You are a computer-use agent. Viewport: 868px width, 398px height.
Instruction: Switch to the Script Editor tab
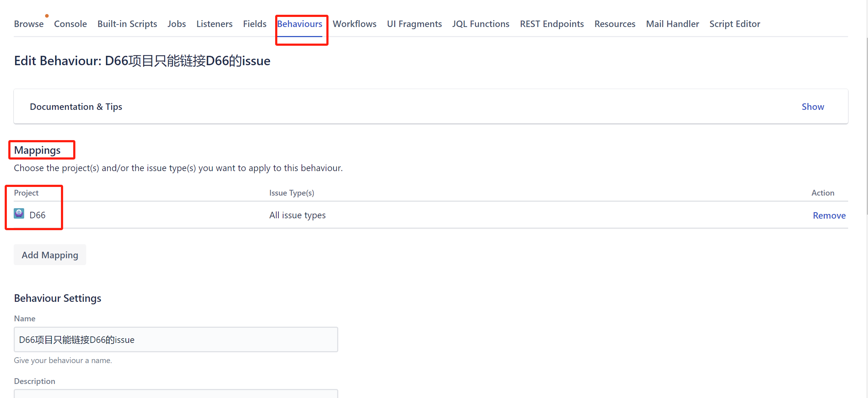point(735,24)
